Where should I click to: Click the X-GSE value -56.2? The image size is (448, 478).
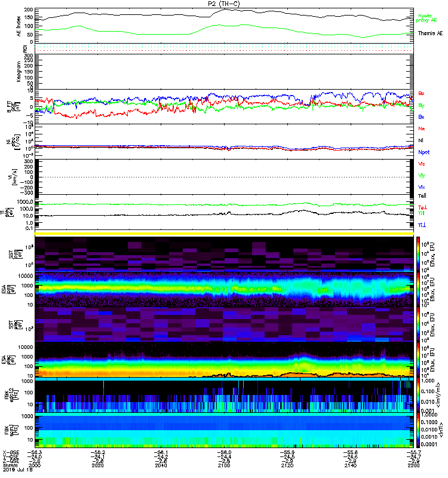point(97,452)
